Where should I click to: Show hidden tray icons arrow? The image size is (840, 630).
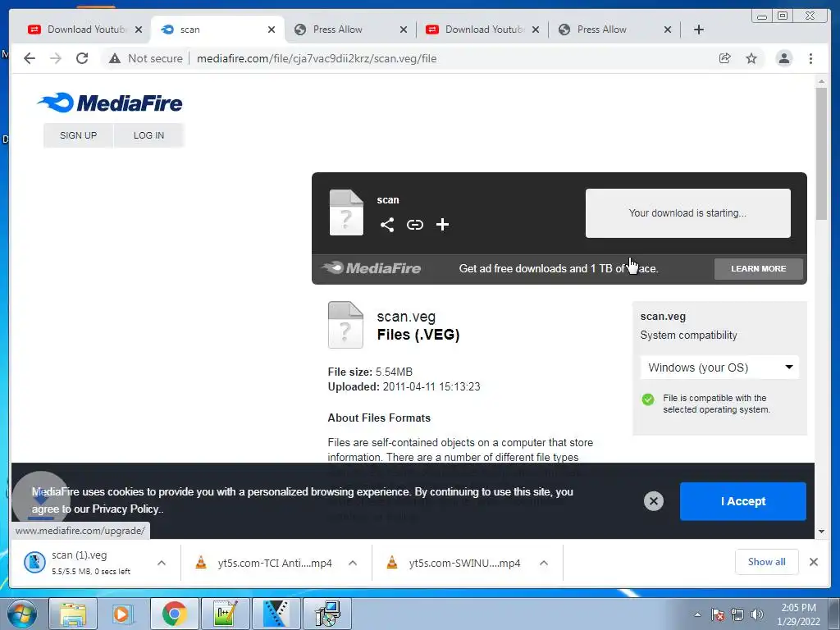coord(697,614)
